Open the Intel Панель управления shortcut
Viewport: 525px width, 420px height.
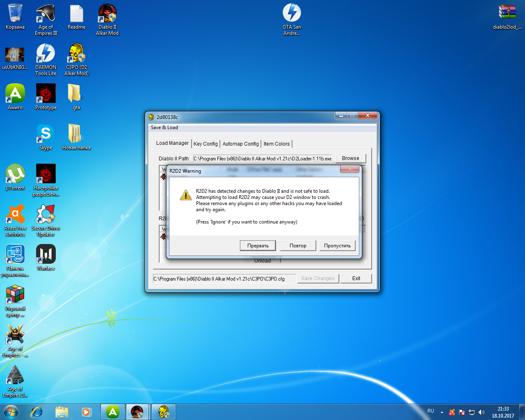point(15,261)
